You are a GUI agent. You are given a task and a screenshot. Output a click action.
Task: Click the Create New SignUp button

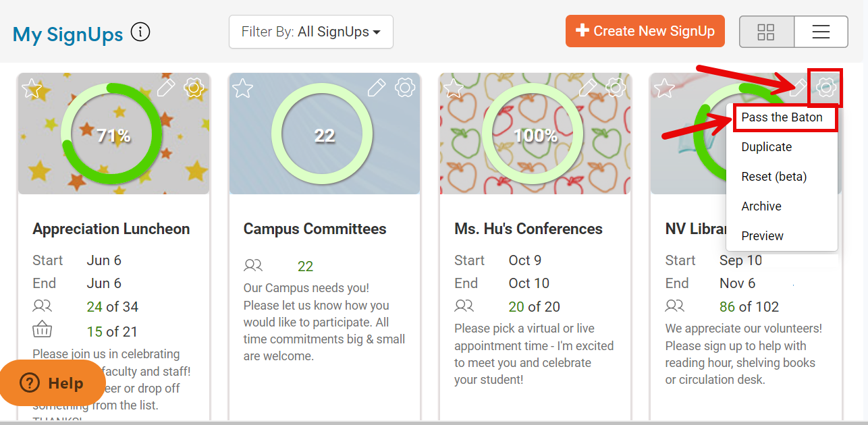tap(645, 31)
